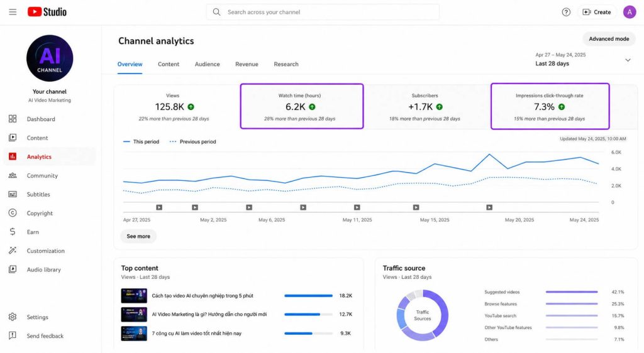Open Community from the sidebar
644x353 pixels.
(49, 175)
